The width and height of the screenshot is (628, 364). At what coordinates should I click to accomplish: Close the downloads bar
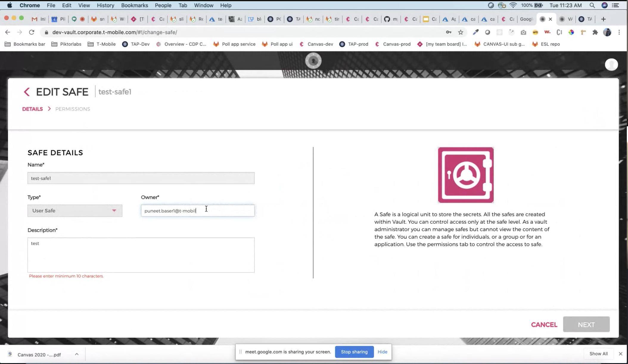[x=621, y=354]
